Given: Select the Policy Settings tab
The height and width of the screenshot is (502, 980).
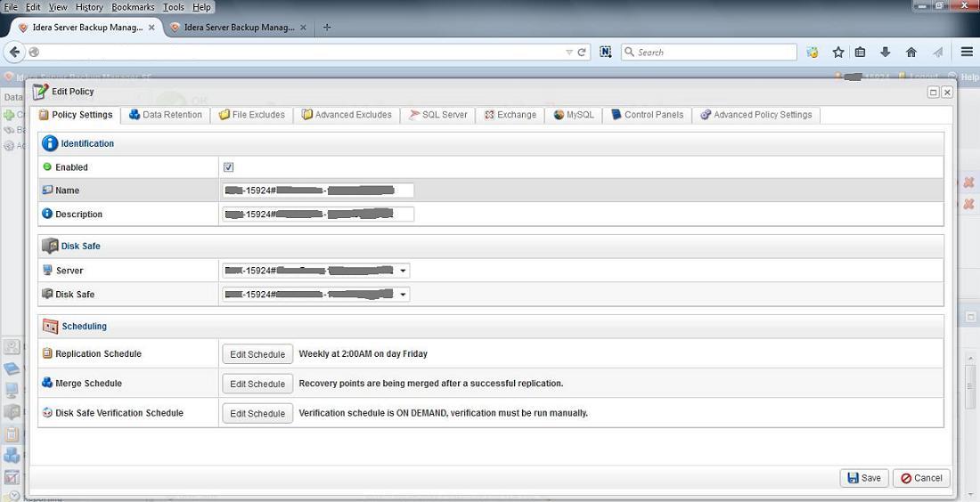Looking at the screenshot, I should 76,115.
